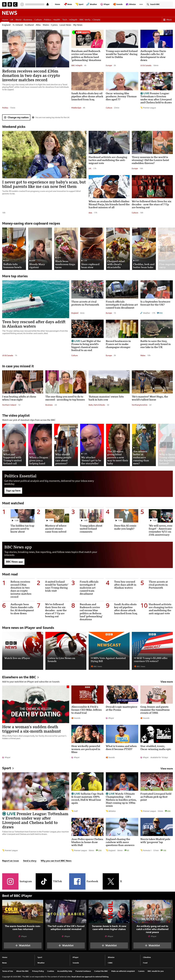175x980 pixels.
Task: Select the Politics tab in news navigation
Action: [x=47, y=19]
